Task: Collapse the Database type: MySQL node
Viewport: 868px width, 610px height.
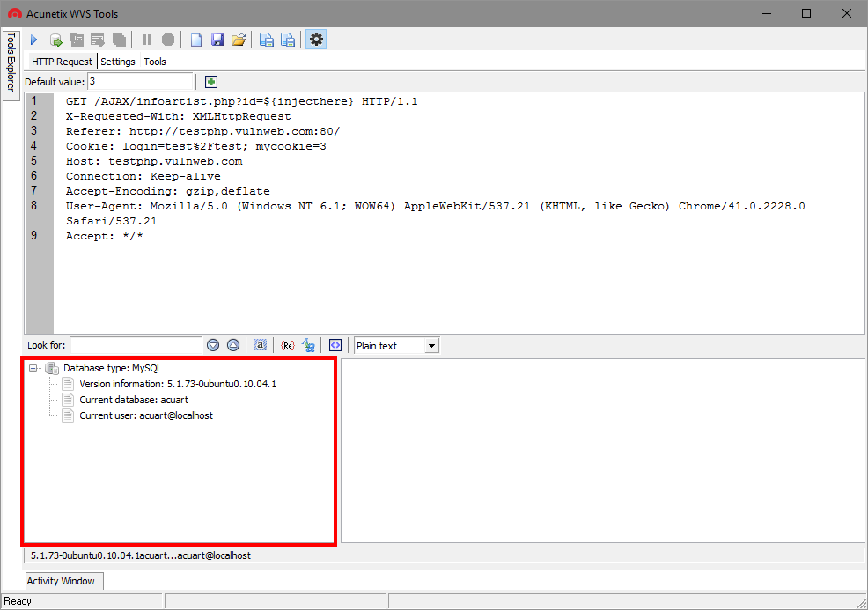Action: (33, 368)
